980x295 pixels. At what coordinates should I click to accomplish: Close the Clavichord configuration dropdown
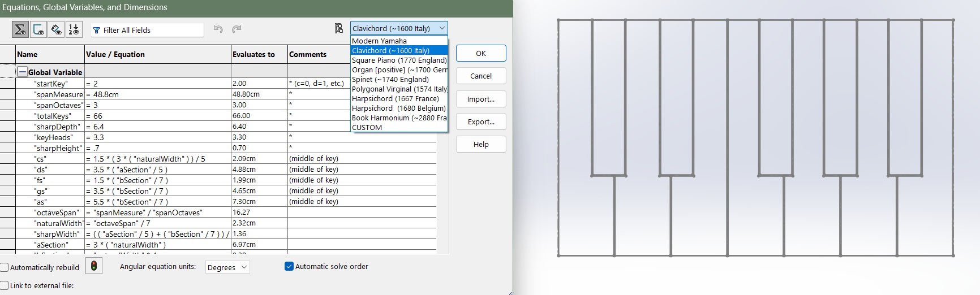click(x=442, y=28)
